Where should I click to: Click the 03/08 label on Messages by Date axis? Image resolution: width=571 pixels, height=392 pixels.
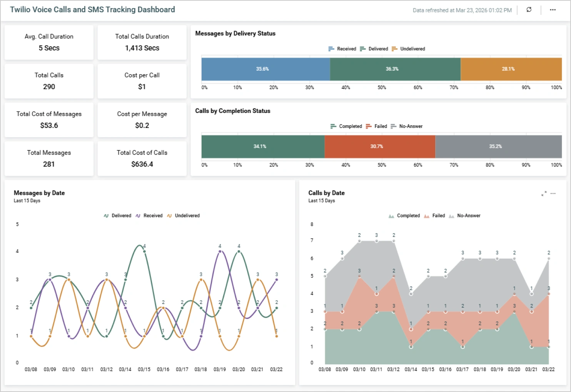[31, 369]
